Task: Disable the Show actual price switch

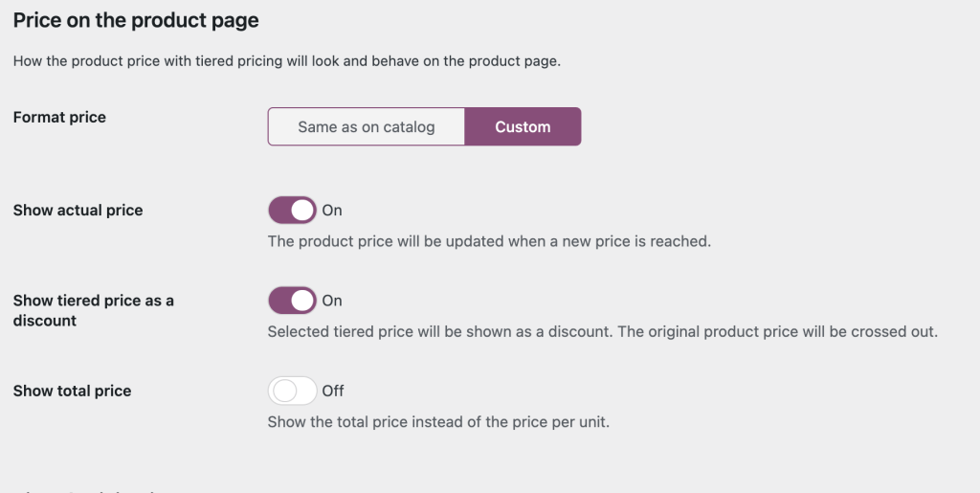Action: [x=292, y=210]
